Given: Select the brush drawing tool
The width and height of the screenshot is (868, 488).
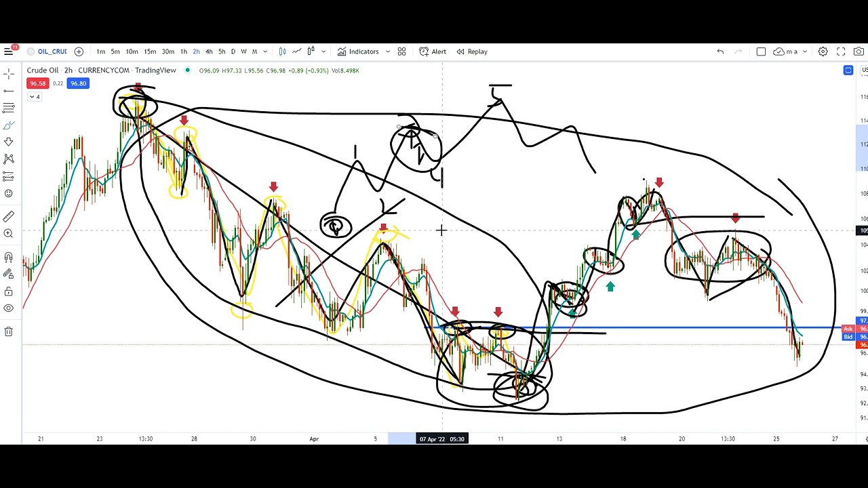Looking at the screenshot, I should pos(8,125).
